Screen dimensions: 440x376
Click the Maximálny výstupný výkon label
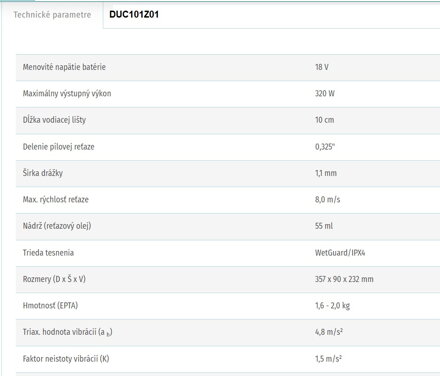point(67,93)
